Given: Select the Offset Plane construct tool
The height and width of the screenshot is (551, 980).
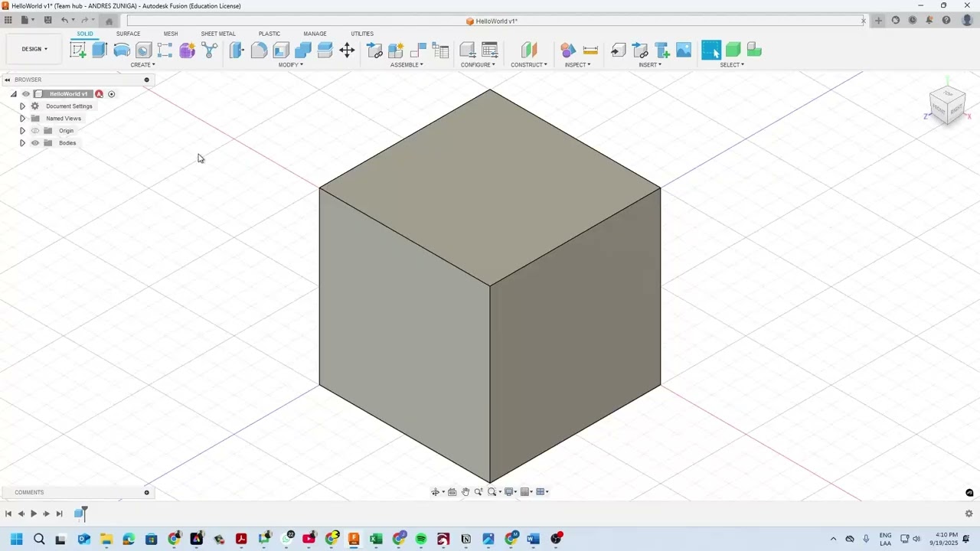Looking at the screenshot, I should [529, 51].
